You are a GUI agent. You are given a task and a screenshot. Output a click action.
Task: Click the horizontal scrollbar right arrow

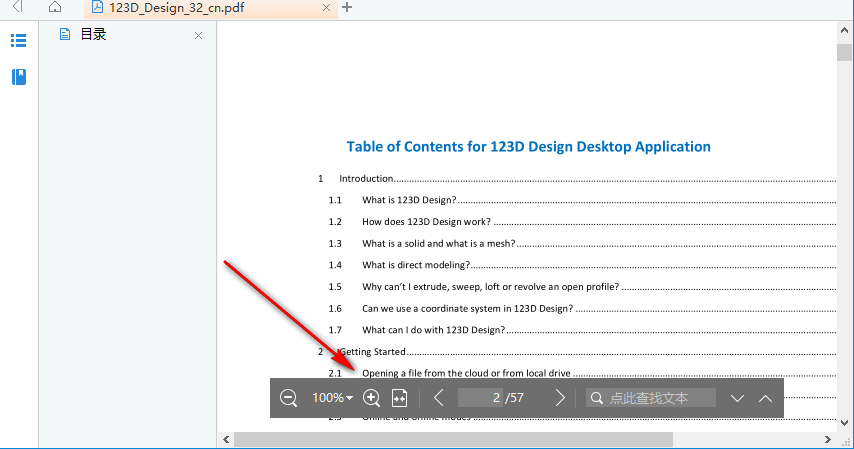[828, 439]
